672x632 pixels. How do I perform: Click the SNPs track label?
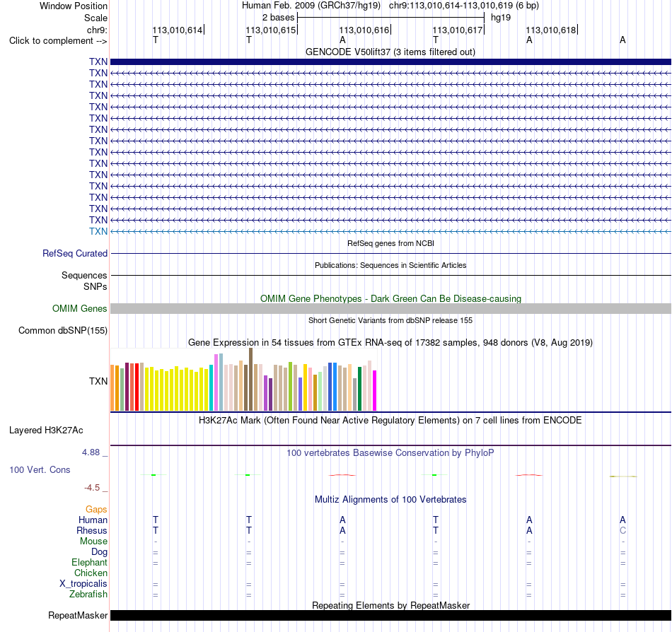(95, 286)
